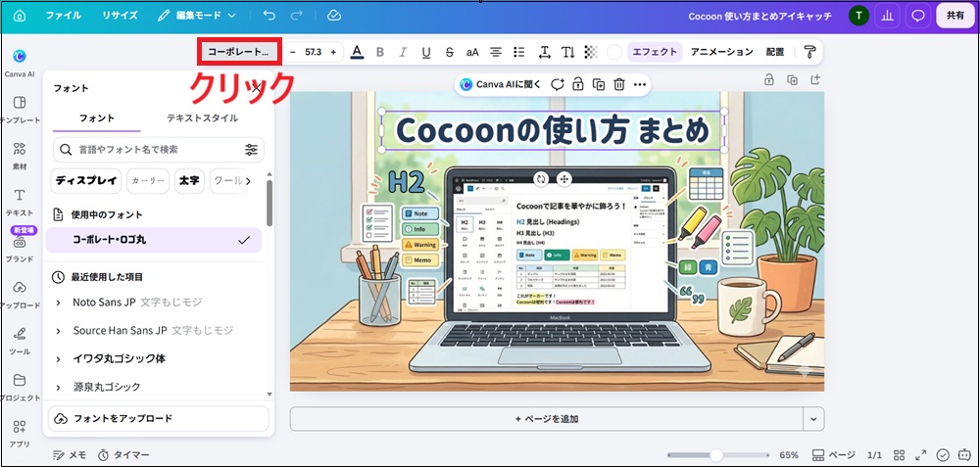Open the アプリ sidebar panel

point(20,433)
